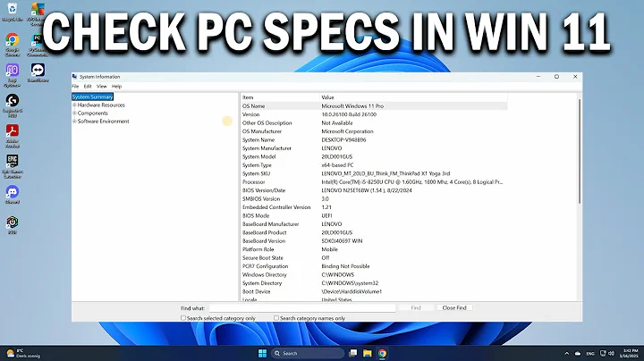This screenshot has width=644, height=361.
Task: Click the System Information title bar icon
Action: point(75,77)
